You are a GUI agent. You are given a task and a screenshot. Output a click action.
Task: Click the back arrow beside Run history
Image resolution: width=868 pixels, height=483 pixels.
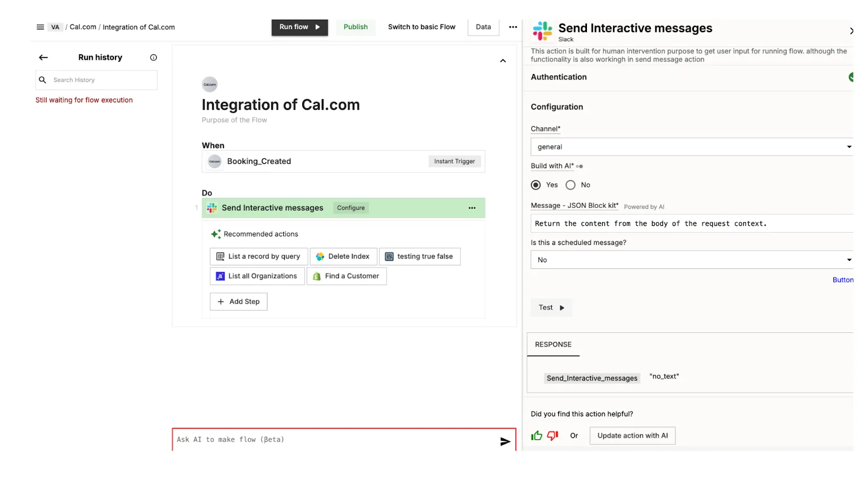[43, 57]
